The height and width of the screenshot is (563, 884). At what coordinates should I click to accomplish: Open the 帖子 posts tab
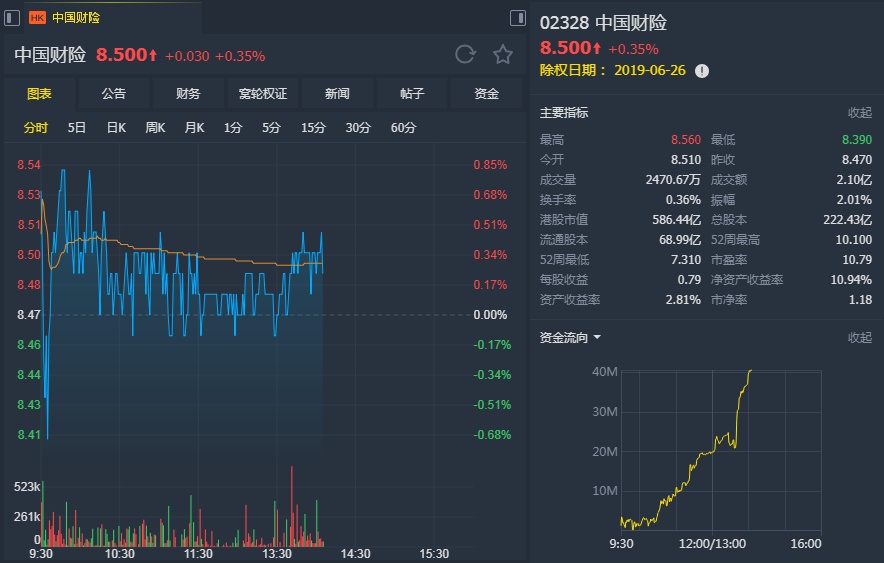click(412, 94)
